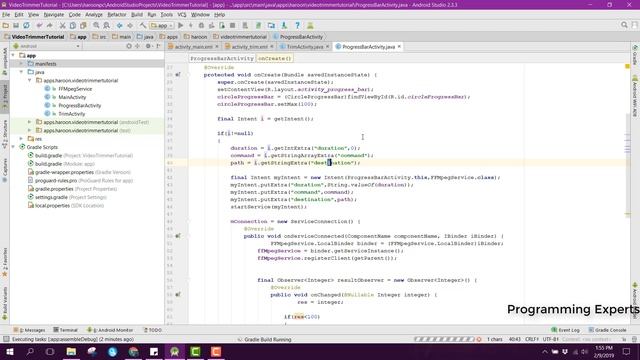Click the project panel settings gear
The image size is (640, 360).
(148, 46)
